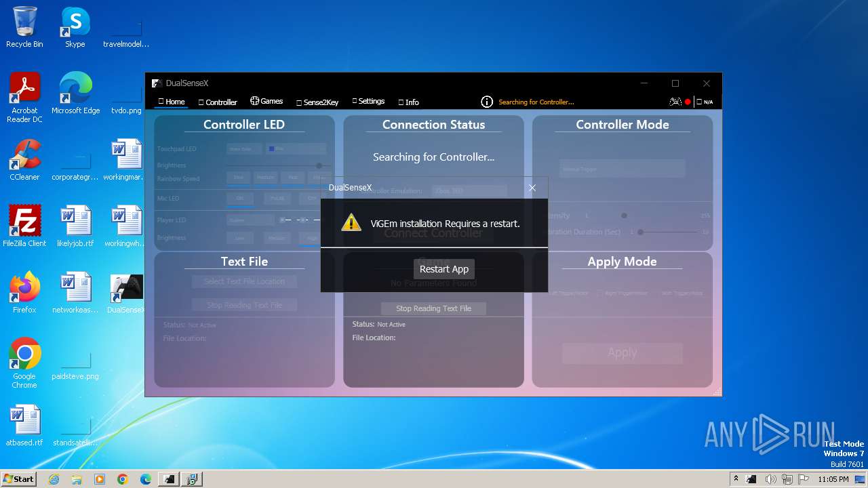The image size is (868, 488).
Task: Open the Controller Mode trigger dropdown
Action: tap(622, 169)
